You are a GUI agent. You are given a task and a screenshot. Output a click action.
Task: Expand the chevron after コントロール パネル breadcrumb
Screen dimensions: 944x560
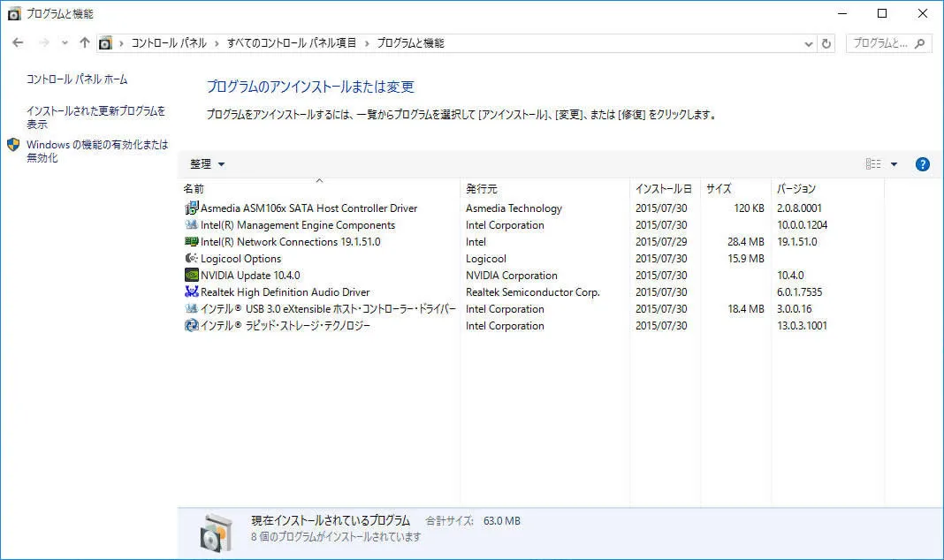[217, 43]
